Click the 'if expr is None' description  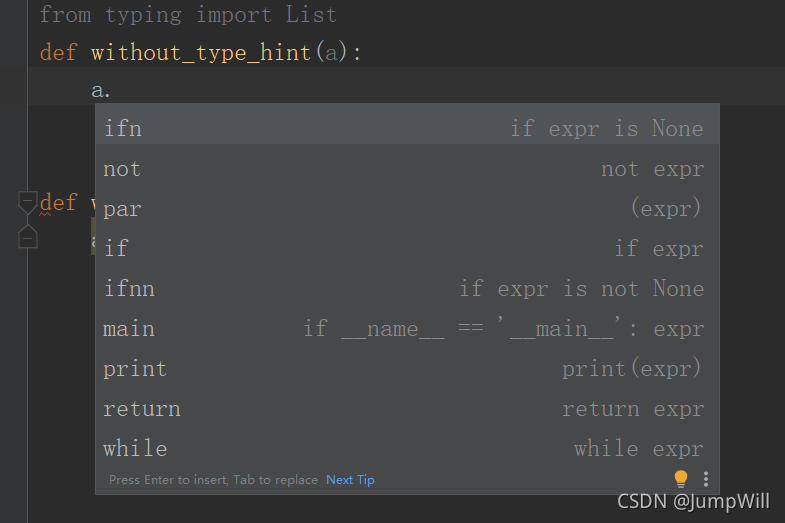[607, 129]
